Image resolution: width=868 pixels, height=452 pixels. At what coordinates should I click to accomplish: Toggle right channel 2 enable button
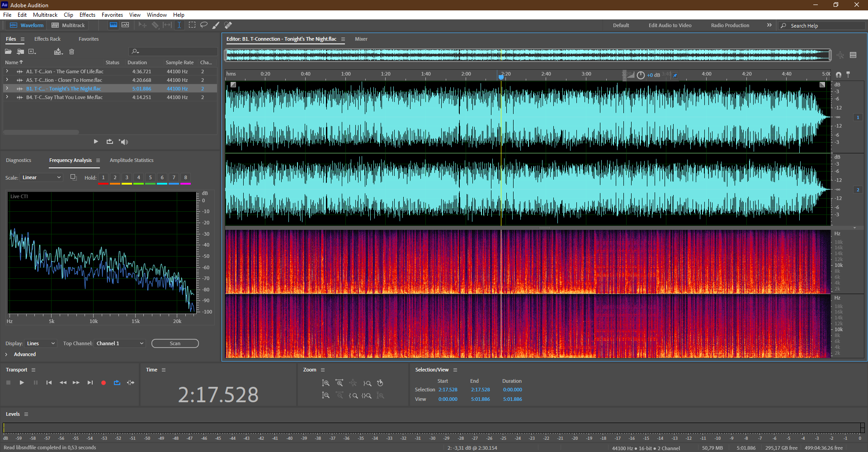tap(858, 190)
